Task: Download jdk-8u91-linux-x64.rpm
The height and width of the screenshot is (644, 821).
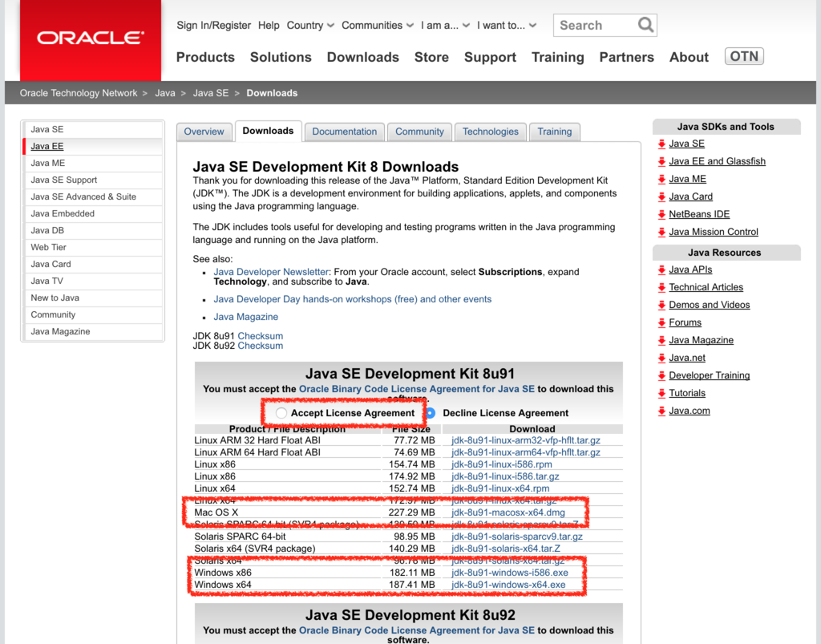Action: (x=500, y=488)
